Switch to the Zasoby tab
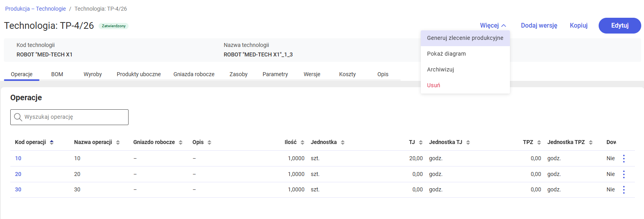 coord(239,74)
